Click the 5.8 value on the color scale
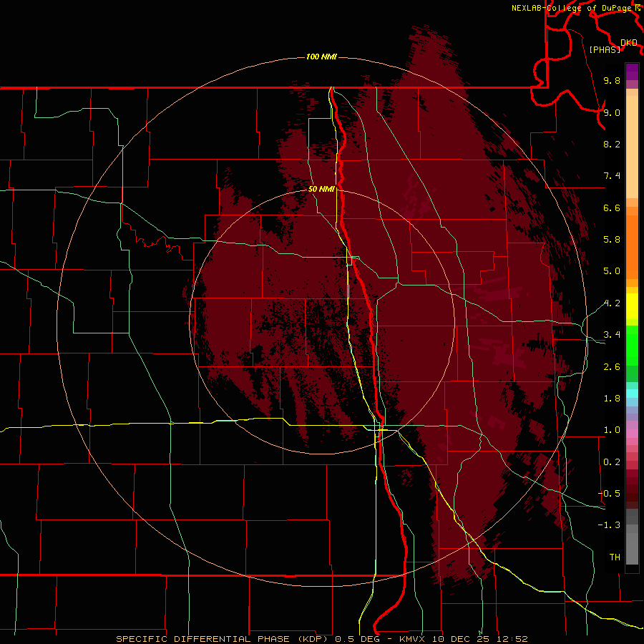644x644 pixels. click(612, 240)
